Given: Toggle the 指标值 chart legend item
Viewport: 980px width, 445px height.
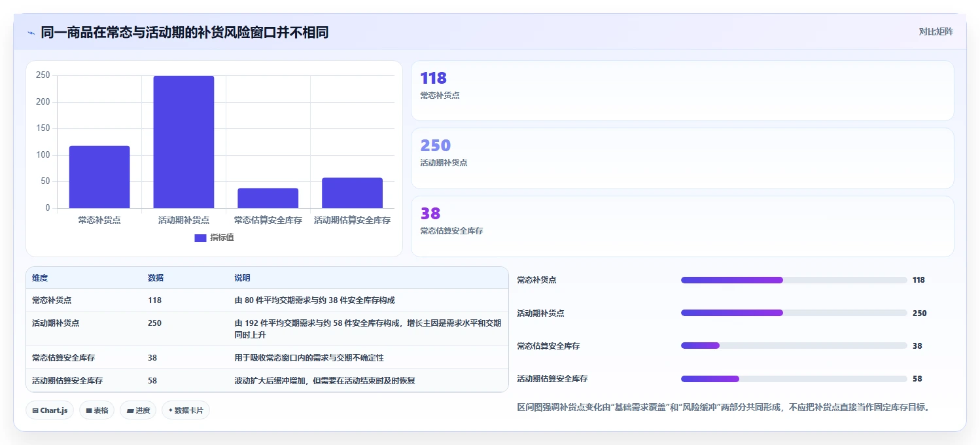Looking at the screenshot, I should [x=214, y=238].
